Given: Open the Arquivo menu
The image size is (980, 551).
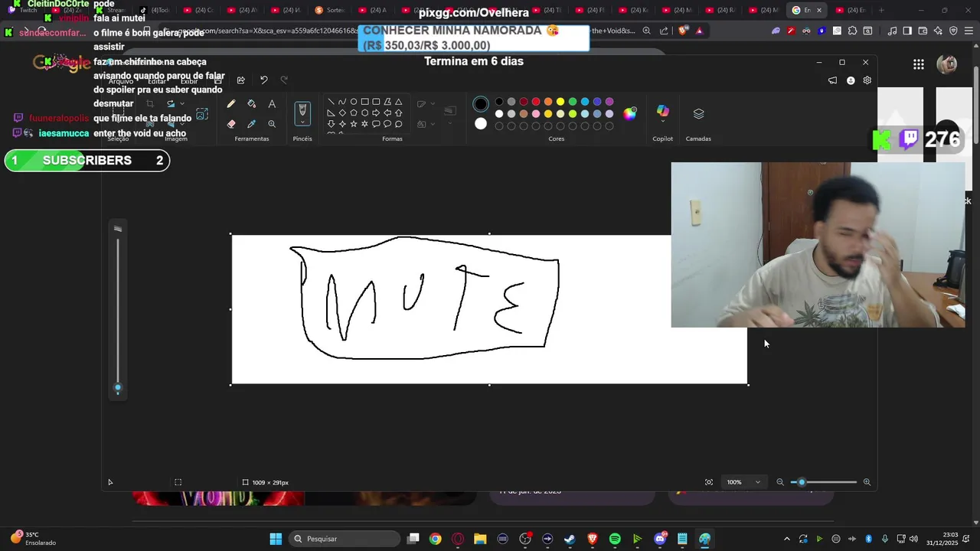Looking at the screenshot, I should [120, 81].
